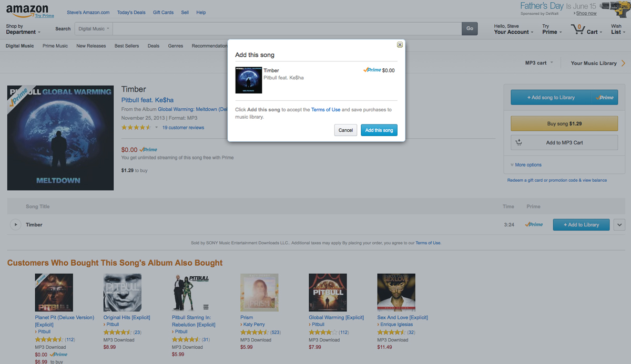
Task: Confirm with the Add this song button
Action: click(x=379, y=130)
